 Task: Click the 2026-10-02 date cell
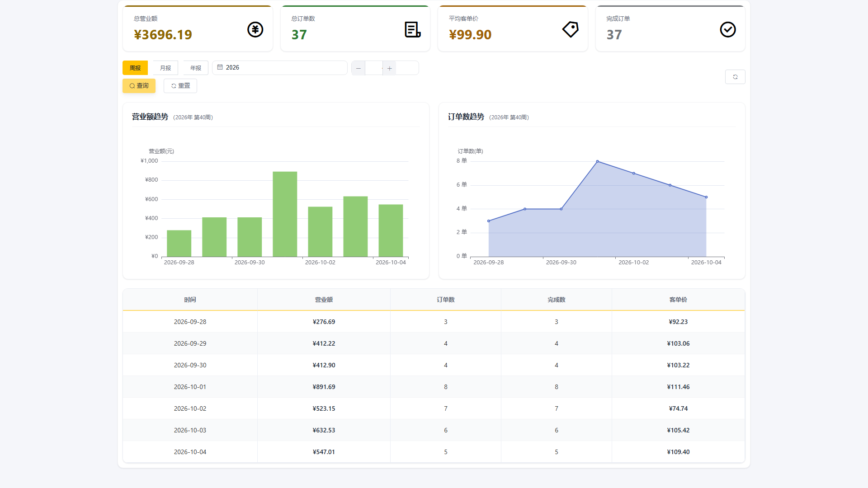190,408
